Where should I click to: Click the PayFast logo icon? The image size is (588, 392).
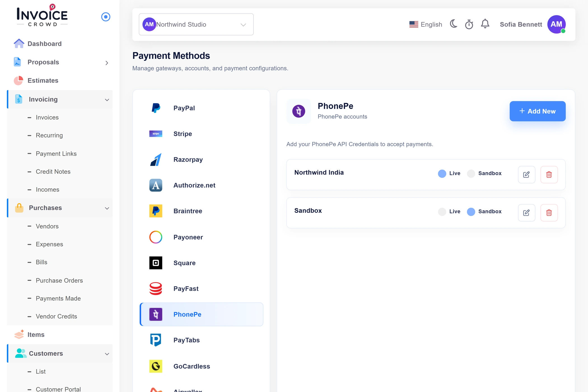(156, 289)
